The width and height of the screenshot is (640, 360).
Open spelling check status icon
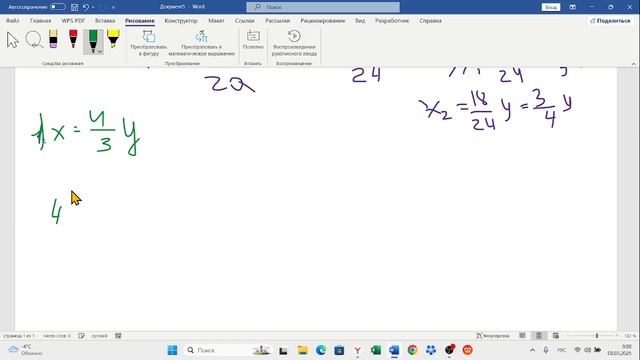pyautogui.click(x=82, y=336)
